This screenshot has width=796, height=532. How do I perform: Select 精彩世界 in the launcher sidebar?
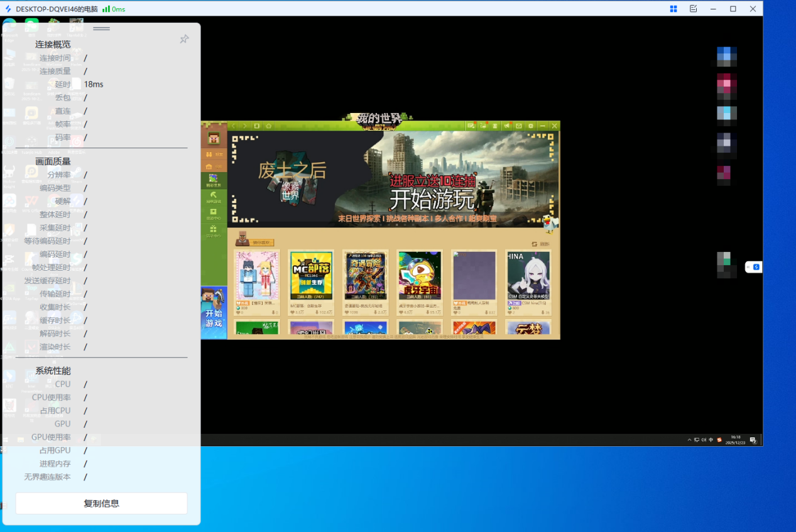(x=214, y=181)
